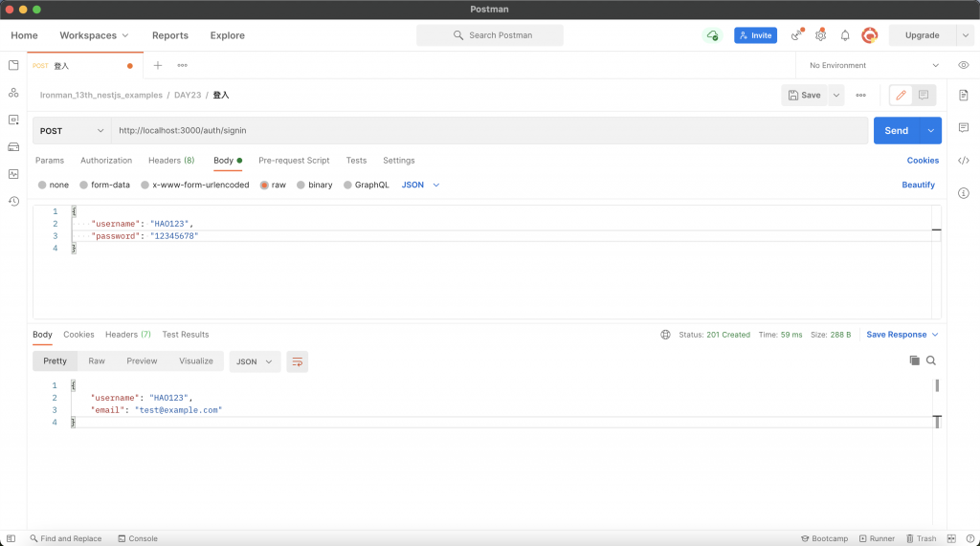Image resolution: width=980 pixels, height=546 pixels.
Task: Open the request more actions ellipsis
Action: (x=860, y=95)
